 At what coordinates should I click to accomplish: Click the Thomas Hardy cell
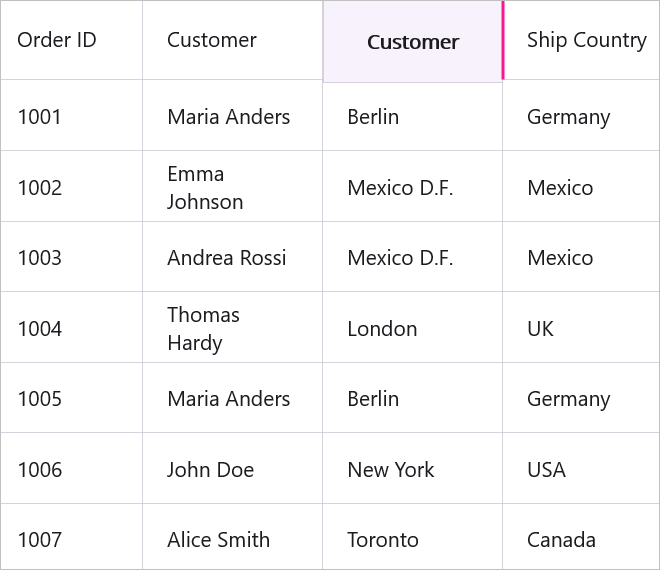pos(232,328)
